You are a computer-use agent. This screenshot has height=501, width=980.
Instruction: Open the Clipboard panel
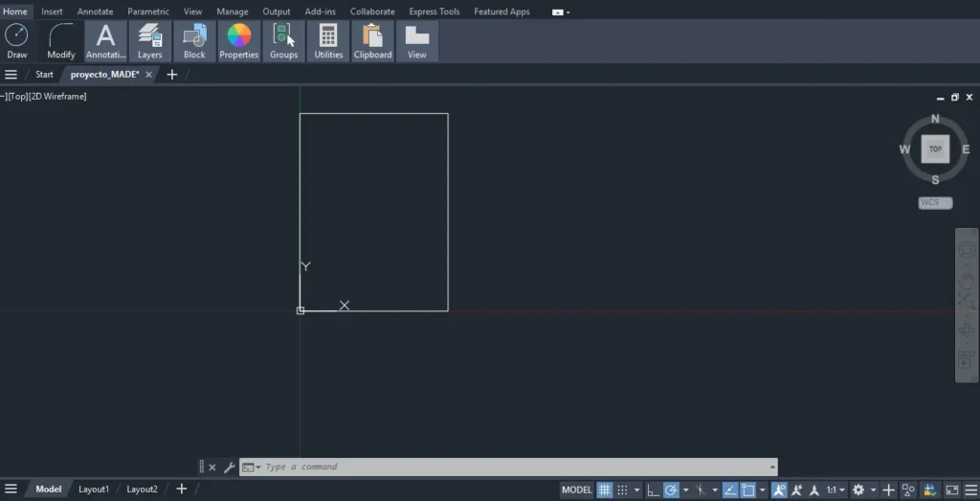372,41
